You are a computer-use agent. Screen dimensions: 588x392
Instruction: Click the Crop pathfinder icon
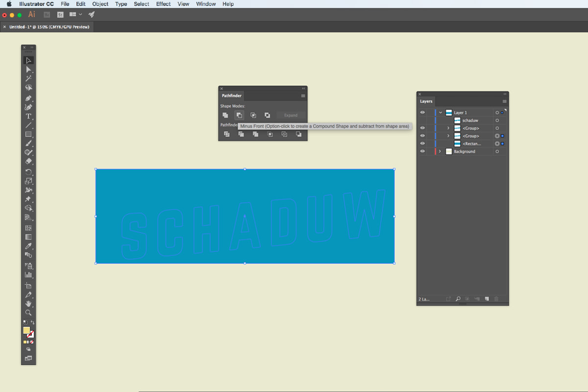pos(270,134)
